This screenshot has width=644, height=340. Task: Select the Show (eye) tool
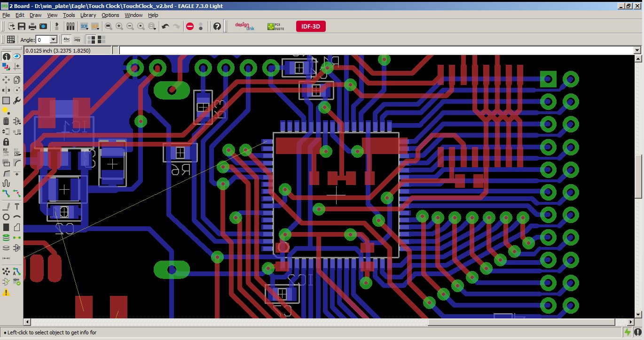point(17,56)
